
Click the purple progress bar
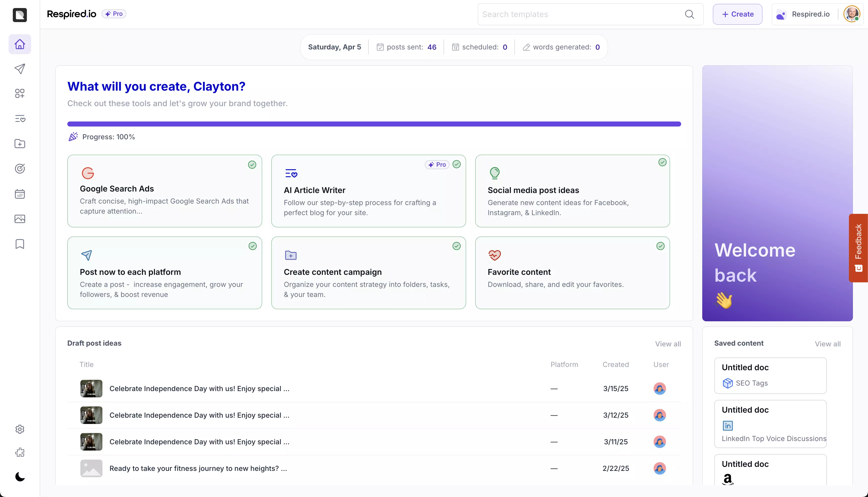[374, 124]
